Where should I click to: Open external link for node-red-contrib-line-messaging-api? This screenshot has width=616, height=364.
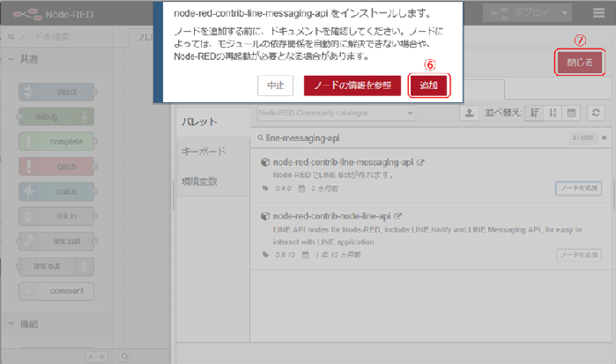420,163
